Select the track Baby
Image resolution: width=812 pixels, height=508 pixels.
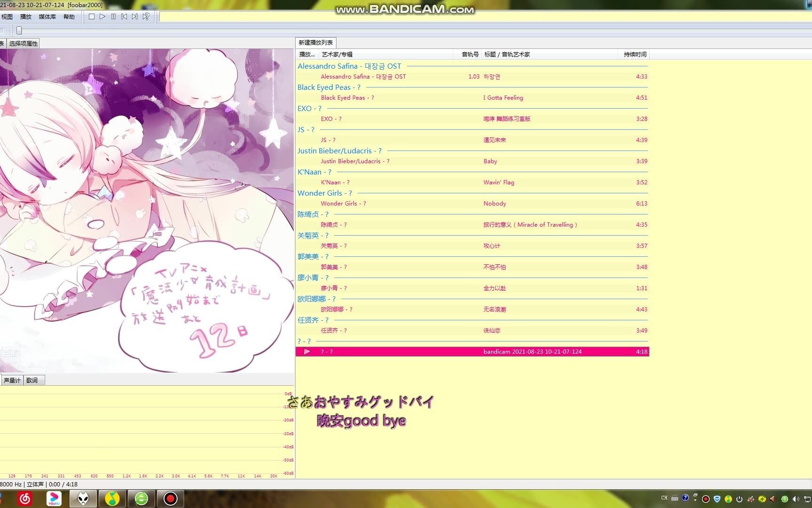click(x=490, y=161)
